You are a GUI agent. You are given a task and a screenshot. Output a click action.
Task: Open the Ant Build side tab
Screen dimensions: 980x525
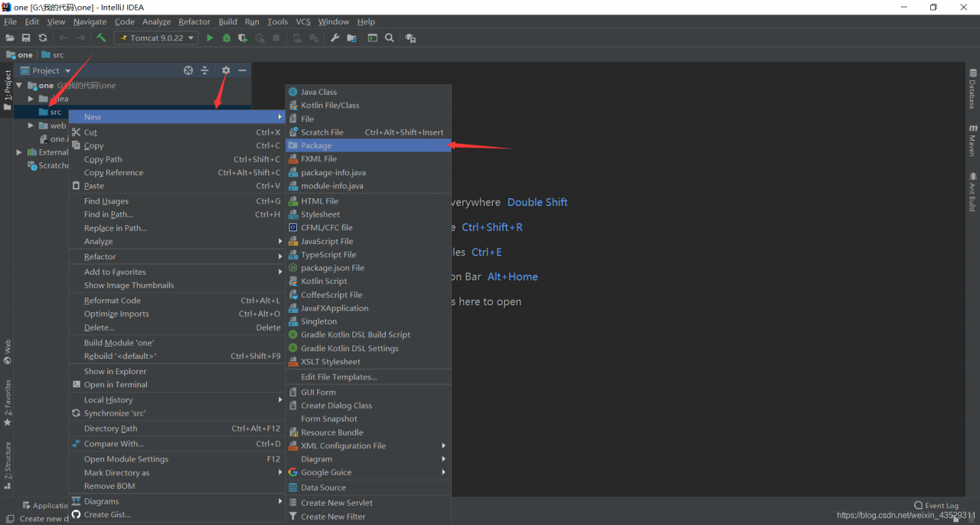pyautogui.click(x=972, y=192)
